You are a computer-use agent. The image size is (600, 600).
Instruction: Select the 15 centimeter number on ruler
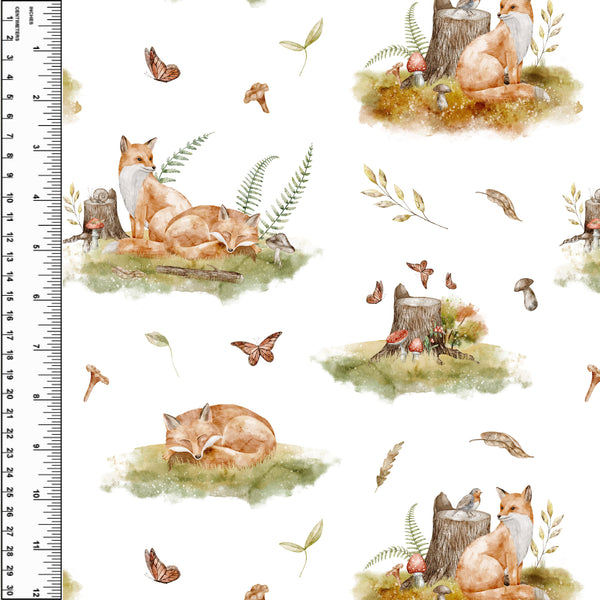[10, 297]
